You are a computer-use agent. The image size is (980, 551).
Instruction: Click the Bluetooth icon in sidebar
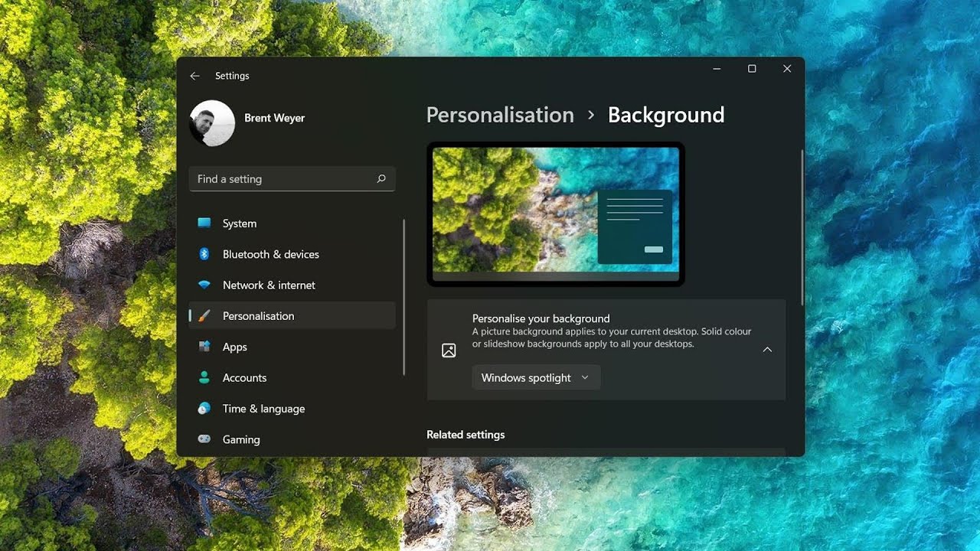(x=204, y=254)
